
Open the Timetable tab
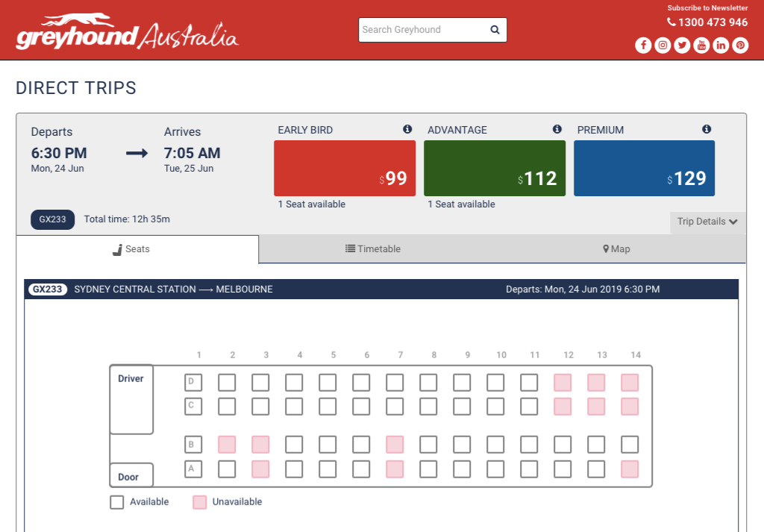tap(373, 249)
